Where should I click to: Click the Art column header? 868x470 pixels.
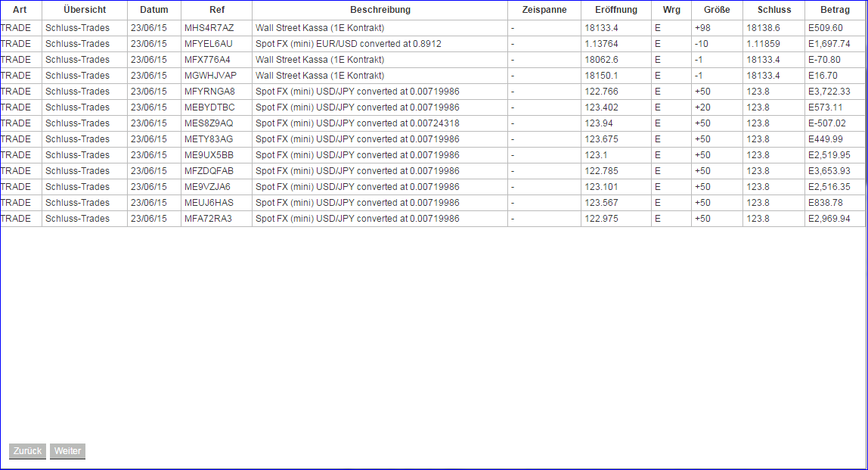click(x=20, y=9)
